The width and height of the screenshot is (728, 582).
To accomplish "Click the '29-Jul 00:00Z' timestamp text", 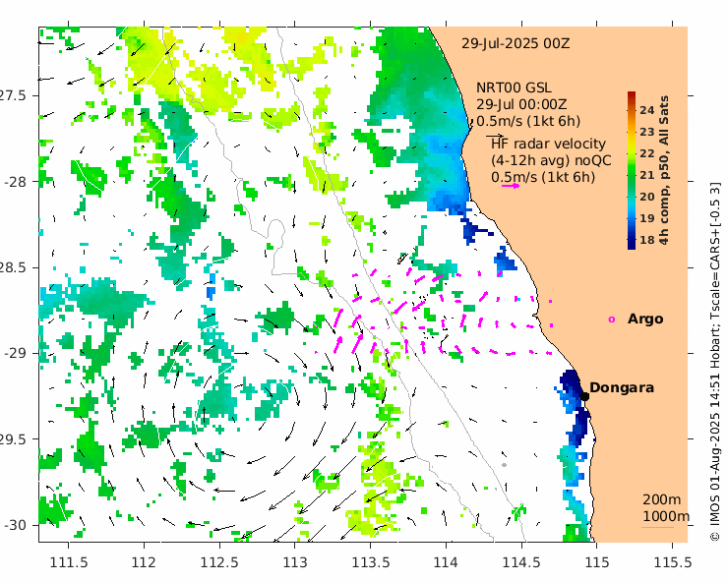I will click(521, 104).
